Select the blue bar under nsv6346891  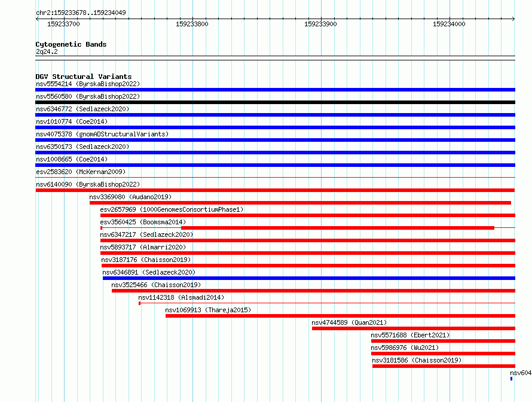click(x=309, y=278)
